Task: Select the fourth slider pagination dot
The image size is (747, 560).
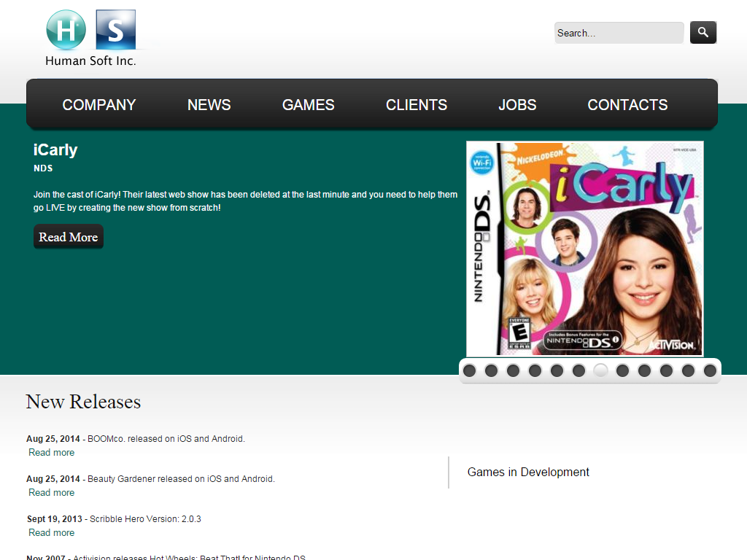Action: 535,370
